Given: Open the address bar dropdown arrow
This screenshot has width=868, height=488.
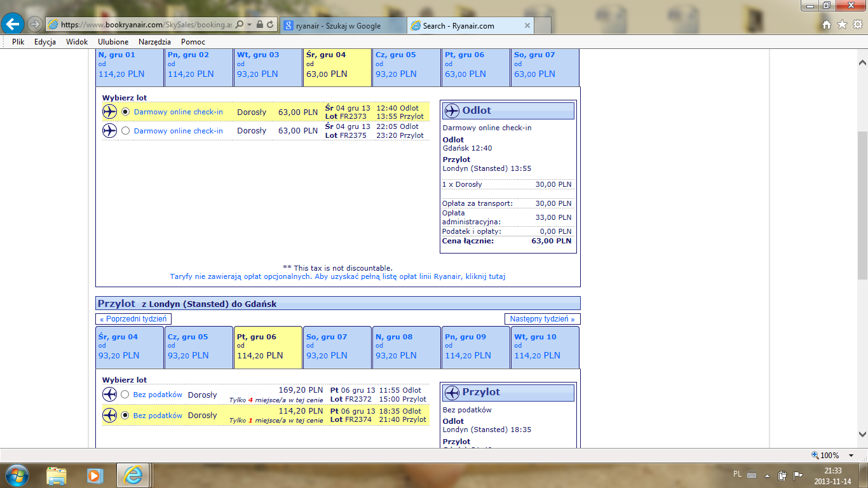Looking at the screenshot, I should pyautogui.click(x=249, y=24).
